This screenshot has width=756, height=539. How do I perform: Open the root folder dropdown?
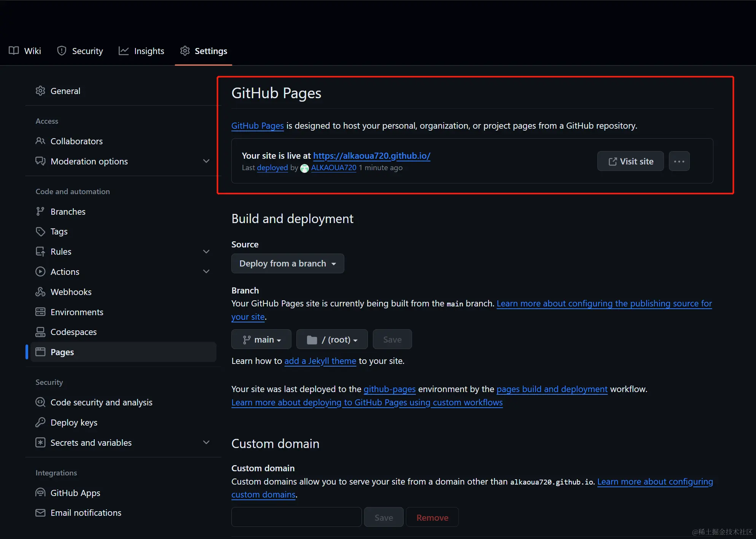(x=331, y=339)
